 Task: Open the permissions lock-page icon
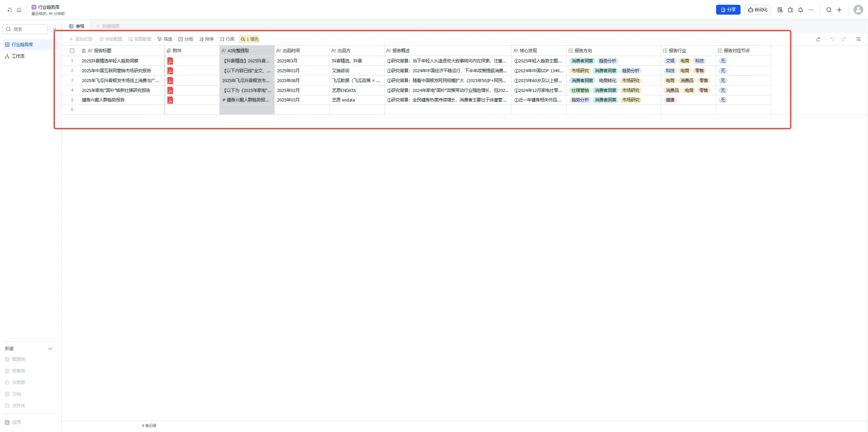tap(780, 10)
